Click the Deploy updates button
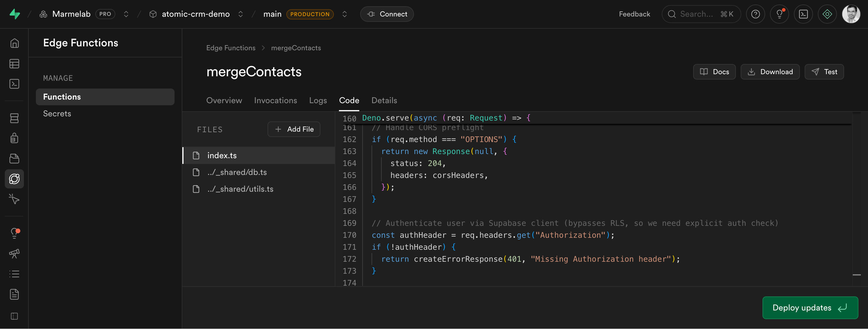 [810, 308]
